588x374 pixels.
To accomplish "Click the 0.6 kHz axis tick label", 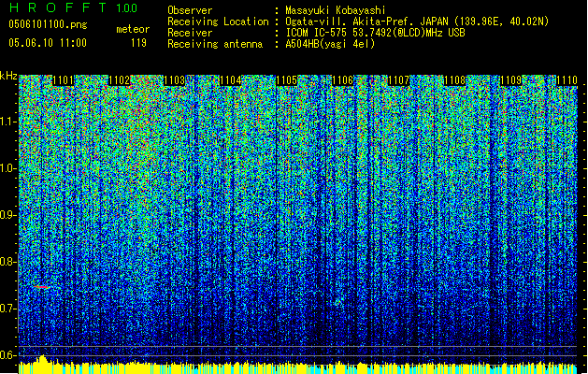I will pyautogui.click(x=8, y=355).
